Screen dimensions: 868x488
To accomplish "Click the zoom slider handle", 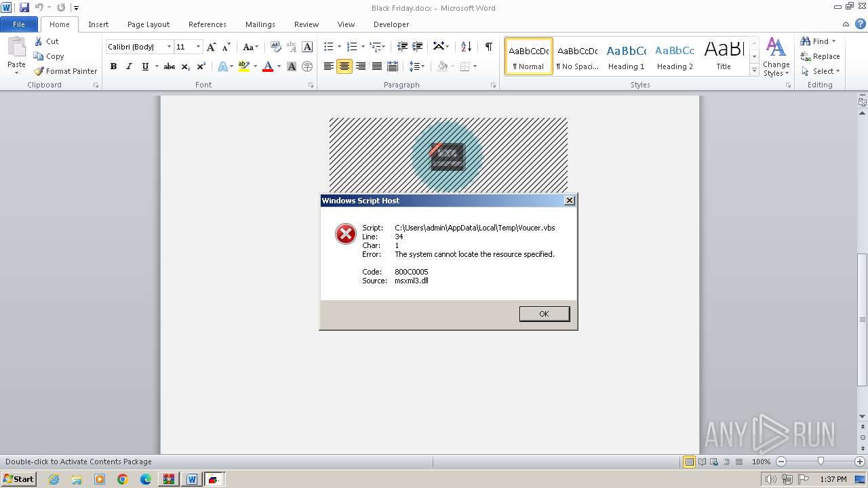I will point(821,462).
